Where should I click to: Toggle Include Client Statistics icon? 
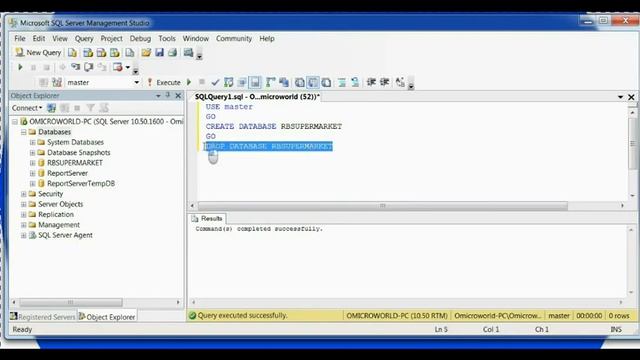284,82
